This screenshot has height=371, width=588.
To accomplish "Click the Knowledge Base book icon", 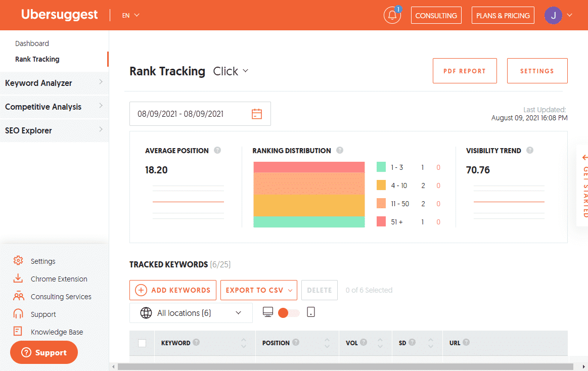I will coord(18,331).
